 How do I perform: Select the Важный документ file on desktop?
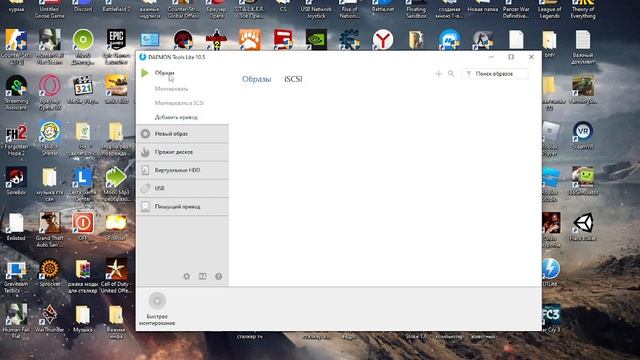pos(583,47)
